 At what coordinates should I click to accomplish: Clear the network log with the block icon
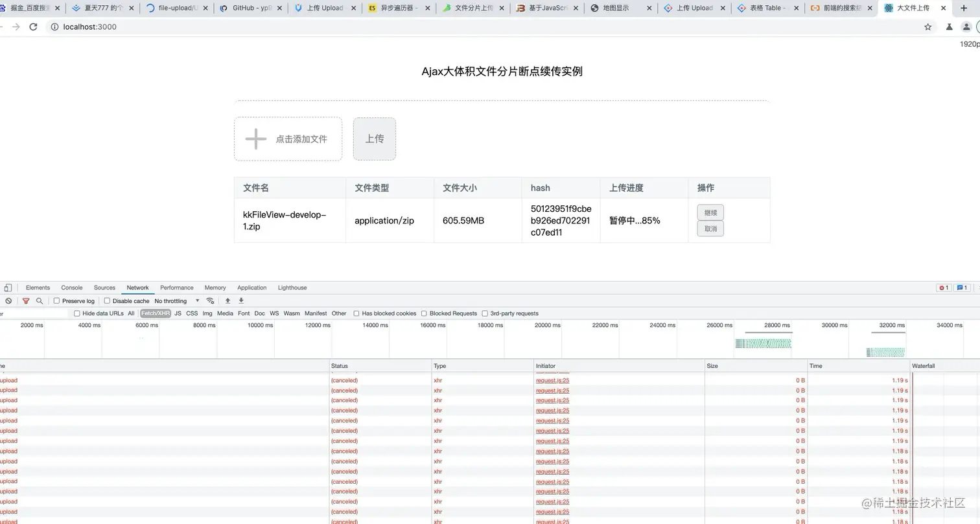pos(8,301)
